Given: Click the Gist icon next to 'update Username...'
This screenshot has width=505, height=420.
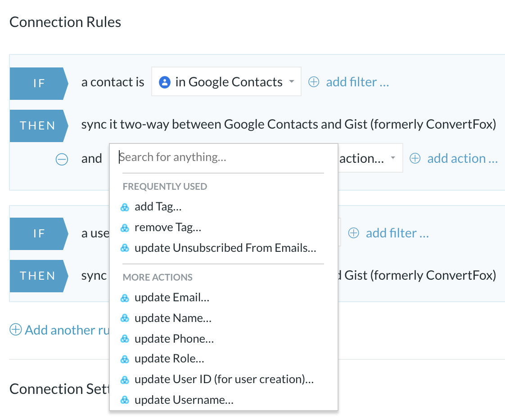Looking at the screenshot, I should (125, 400).
